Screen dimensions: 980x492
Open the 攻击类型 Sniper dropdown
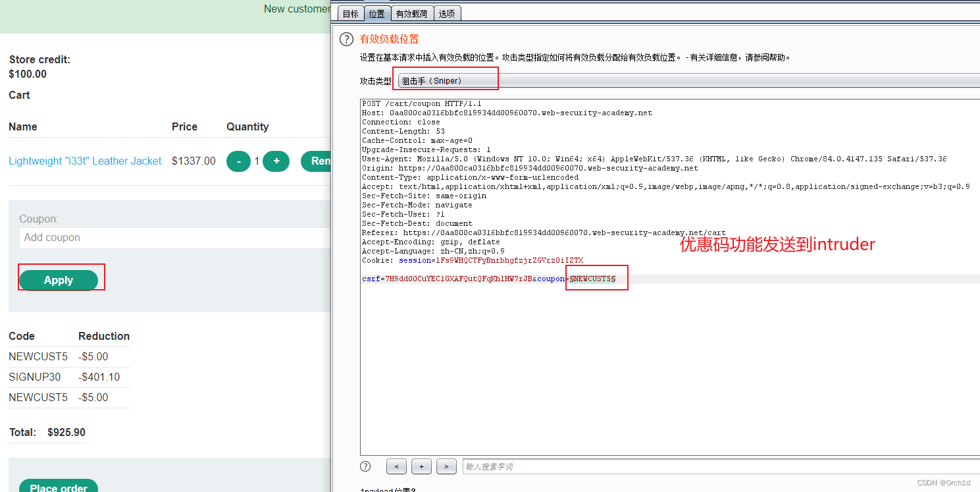(688, 81)
